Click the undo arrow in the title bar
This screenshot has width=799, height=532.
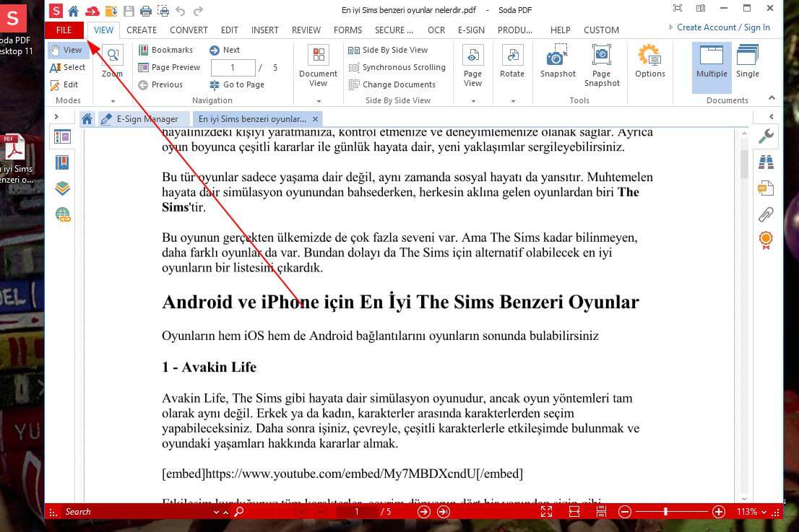[x=181, y=10]
